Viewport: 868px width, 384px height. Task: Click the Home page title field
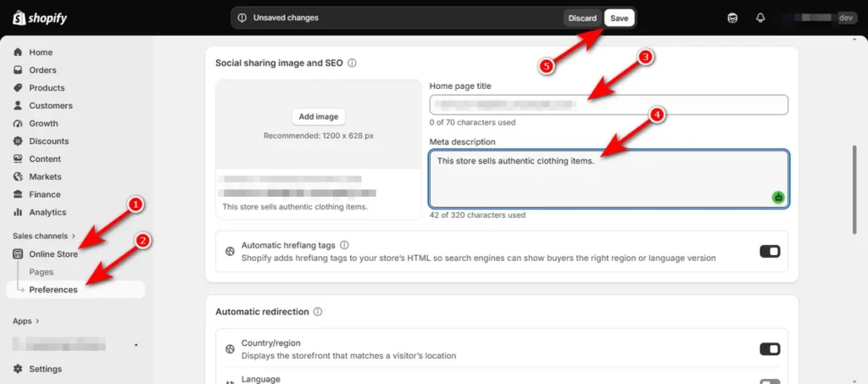609,104
